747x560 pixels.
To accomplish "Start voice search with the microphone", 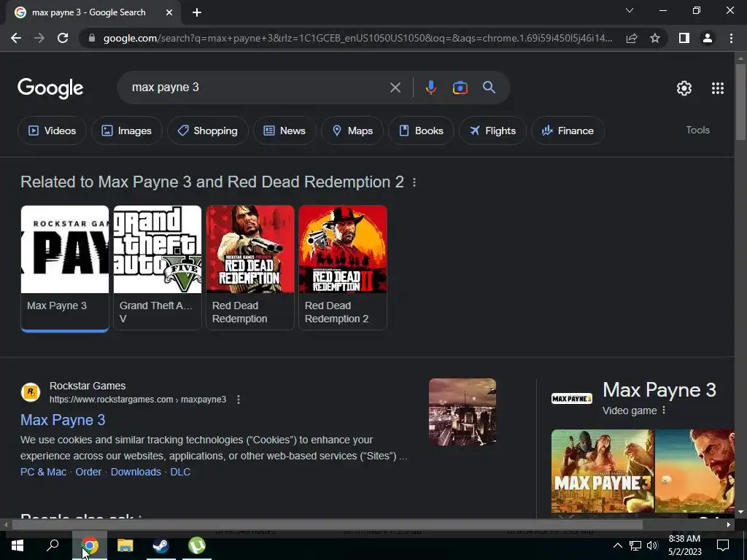I will pyautogui.click(x=430, y=87).
